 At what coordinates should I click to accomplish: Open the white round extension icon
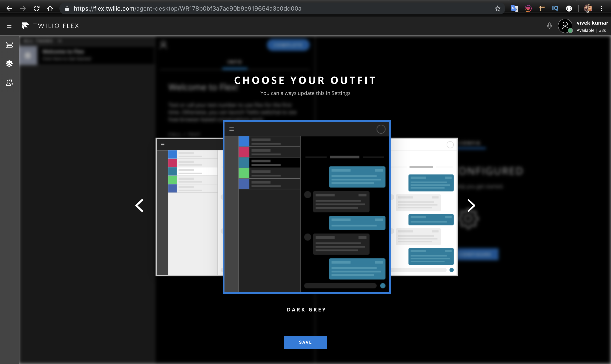click(569, 9)
